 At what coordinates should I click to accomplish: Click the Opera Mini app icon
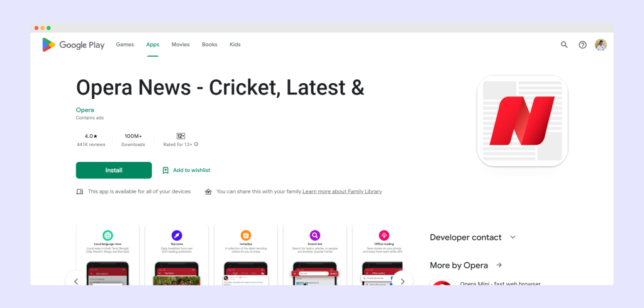pos(442,282)
